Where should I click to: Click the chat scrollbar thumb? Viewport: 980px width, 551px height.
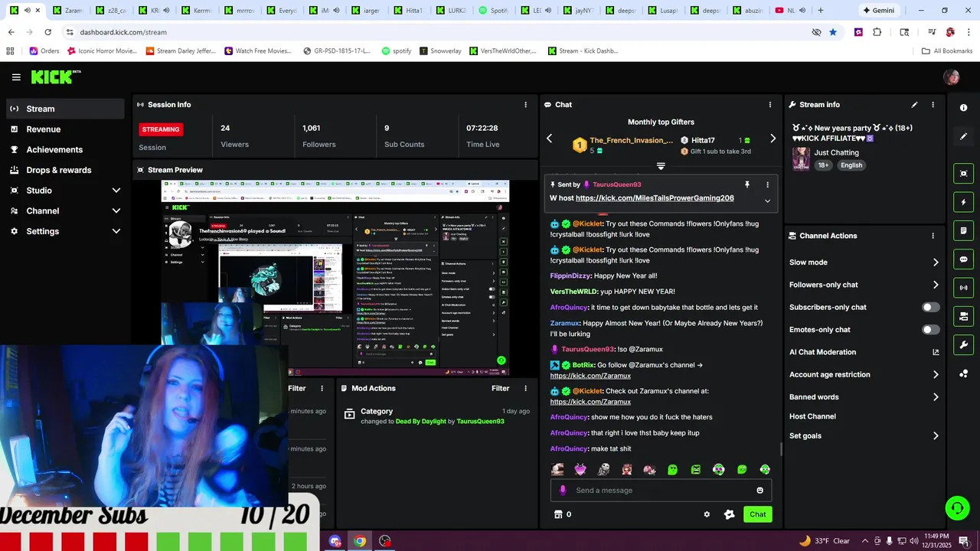click(x=781, y=449)
